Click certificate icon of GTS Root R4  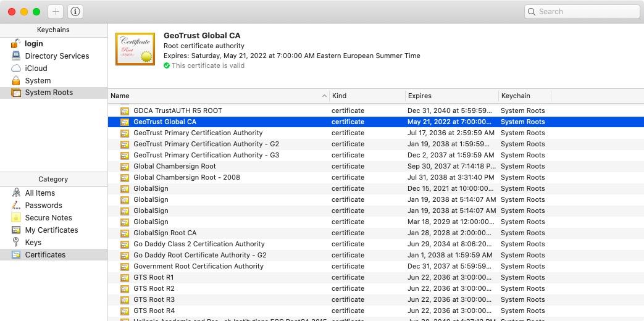click(125, 311)
